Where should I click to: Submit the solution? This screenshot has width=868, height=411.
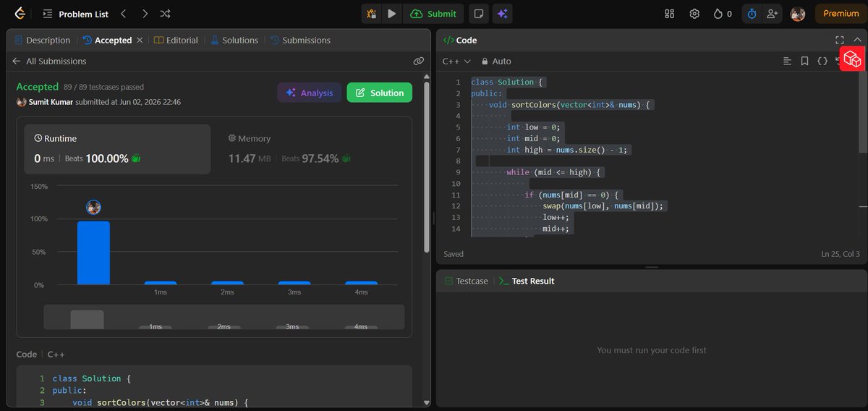(433, 14)
